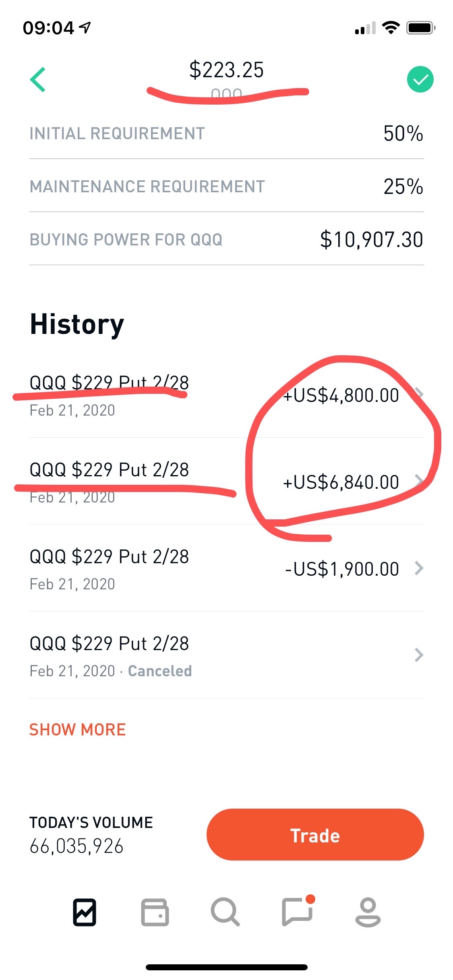Image resolution: width=453 pixels, height=980 pixels.
Task: Open the Investing chart tab icon
Action: [85, 912]
